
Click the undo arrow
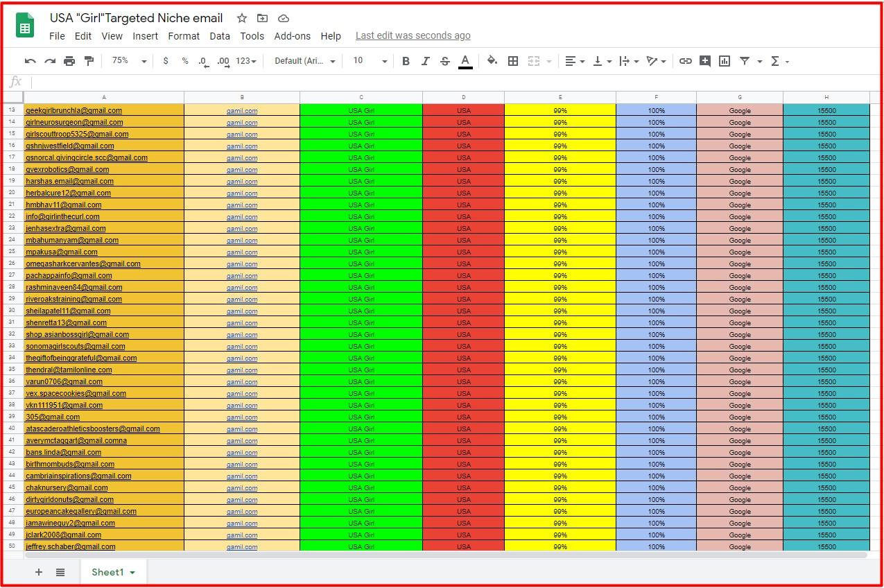click(30, 61)
